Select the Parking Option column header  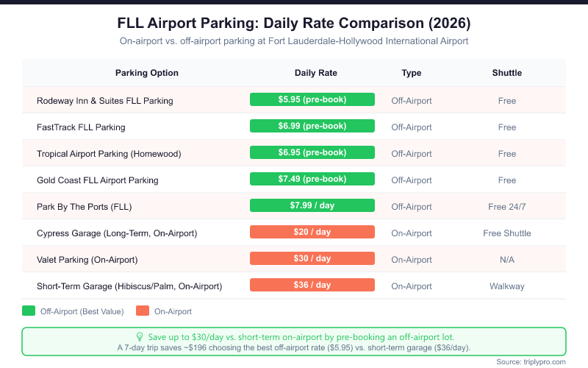pos(147,73)
